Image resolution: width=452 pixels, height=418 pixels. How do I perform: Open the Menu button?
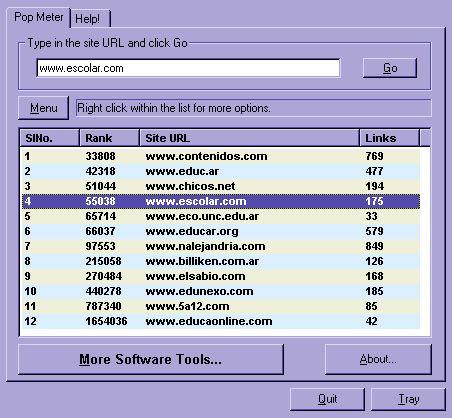44,108
